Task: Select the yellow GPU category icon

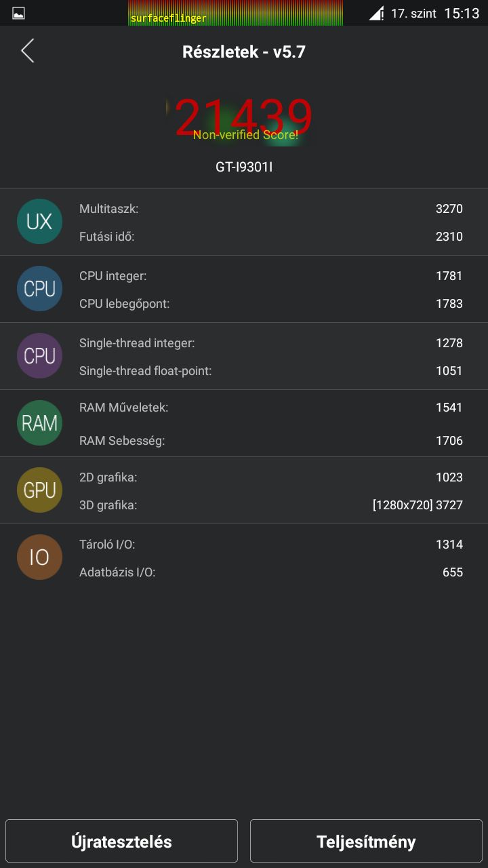Action: pyautogui.click(x=39, y=490)
